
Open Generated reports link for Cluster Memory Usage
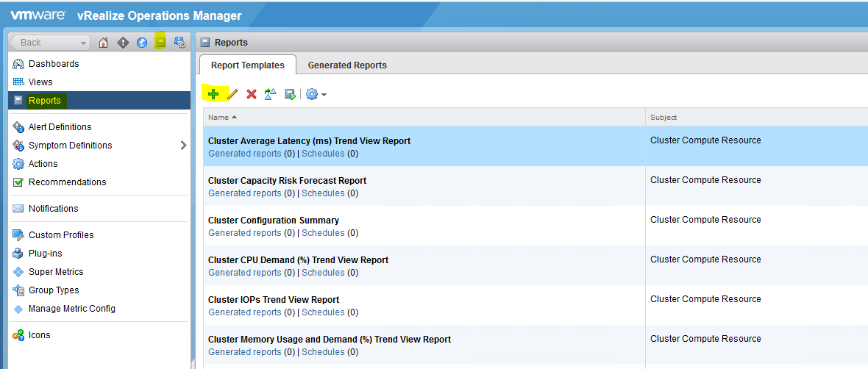tap(245, 352)
